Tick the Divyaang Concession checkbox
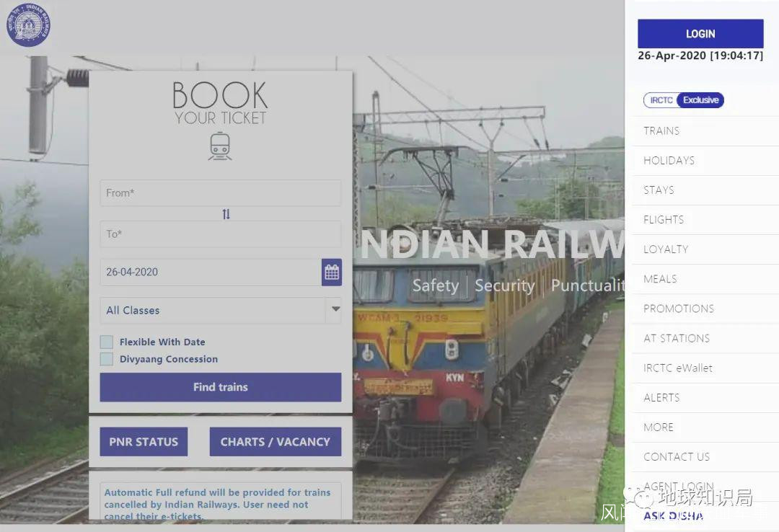Viewport: 779px width, 532px height. (x=106, y=359)
